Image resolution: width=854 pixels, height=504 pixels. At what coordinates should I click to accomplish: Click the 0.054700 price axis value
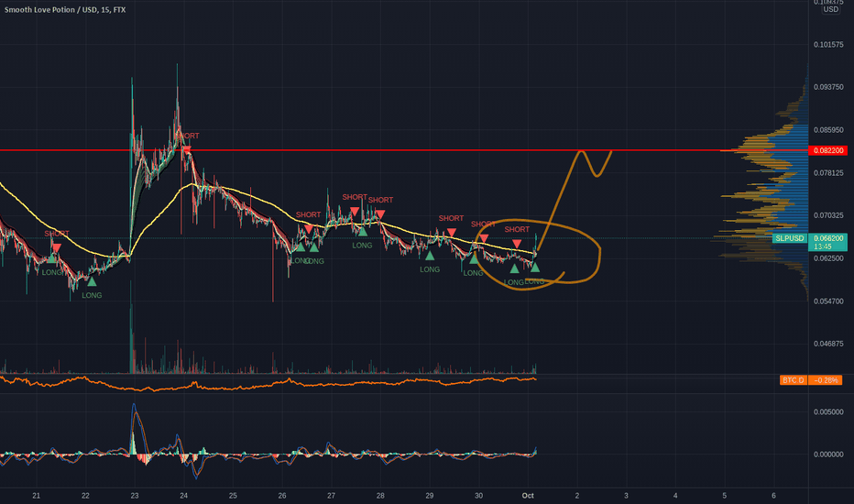pyautogui.click(x=828, y=301)
